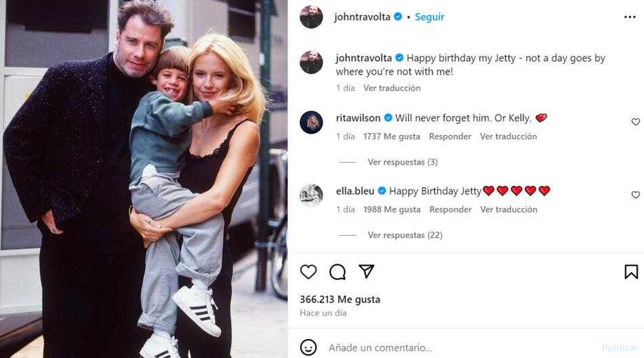Follow johntravolta with the Seguir button
Screen dimensions: 644x358
coord(429,17)
